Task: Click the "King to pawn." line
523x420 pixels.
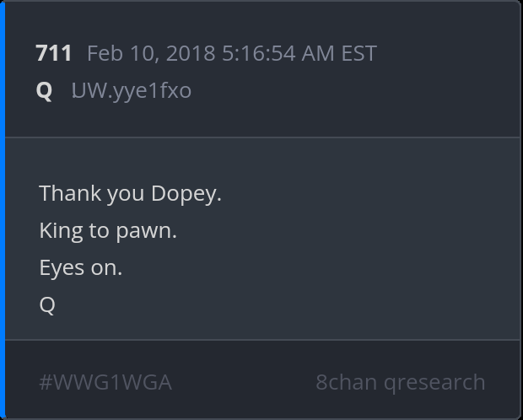Action: (108, 230)
